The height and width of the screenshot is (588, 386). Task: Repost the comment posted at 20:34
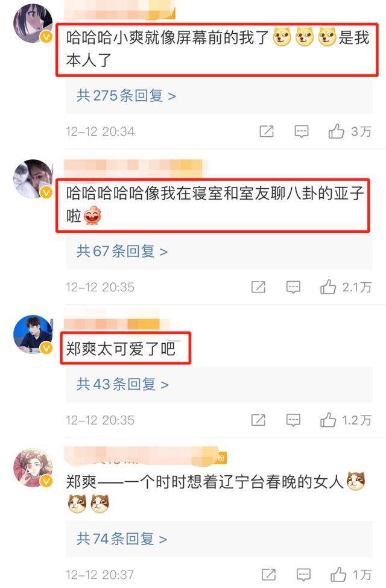pyautogui.click(x=267, y=131)
